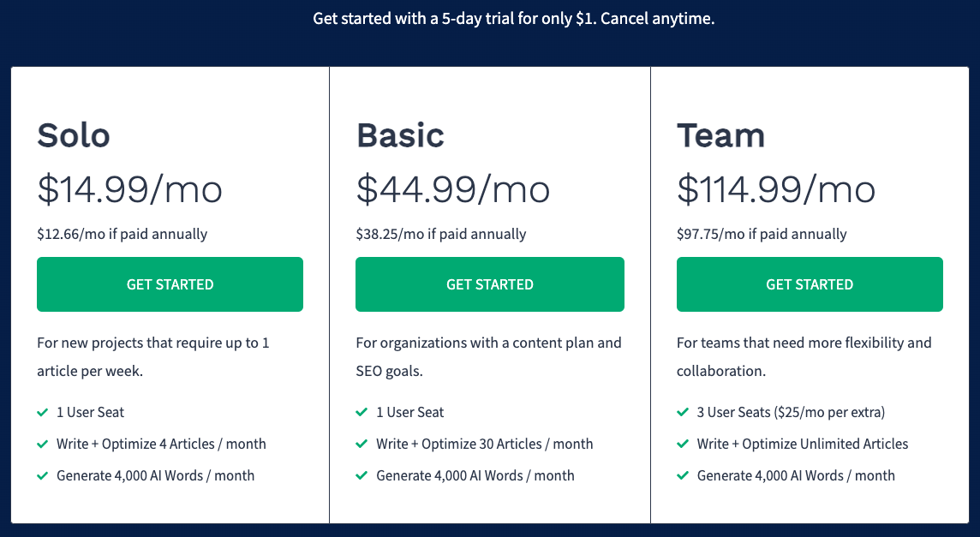Click checkmark beside Basic 1 User Seat
980x537 pixels.
362,413
